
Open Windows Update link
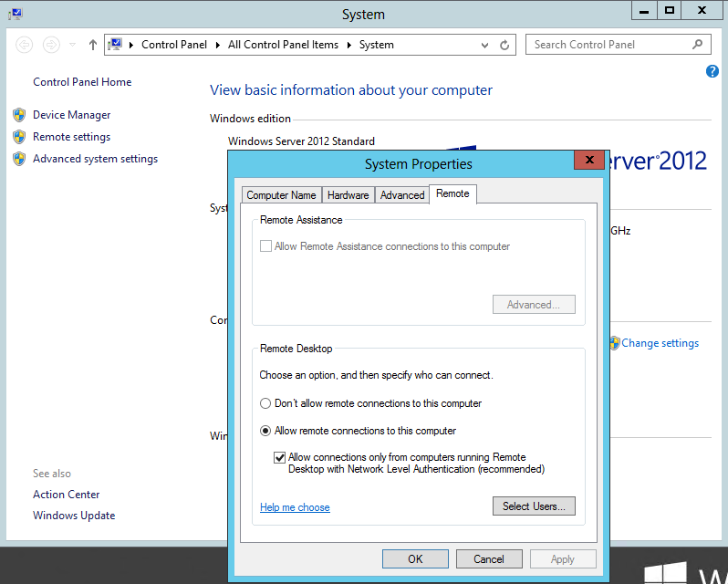(x=74, y=516)
